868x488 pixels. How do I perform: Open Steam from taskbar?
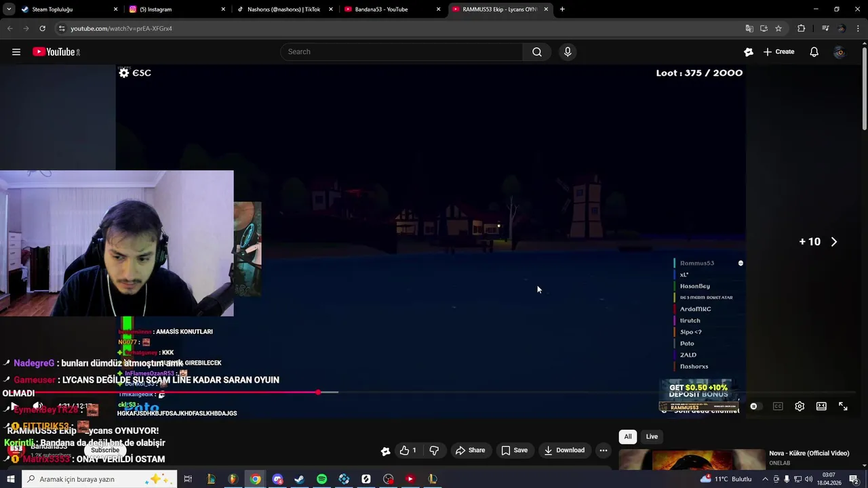tap(299, 479)
